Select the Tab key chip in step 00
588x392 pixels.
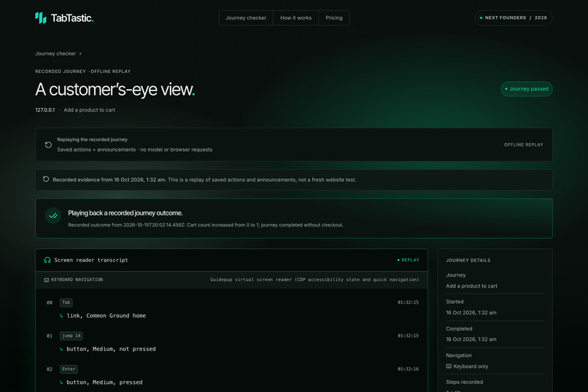[x=66, y=302]
